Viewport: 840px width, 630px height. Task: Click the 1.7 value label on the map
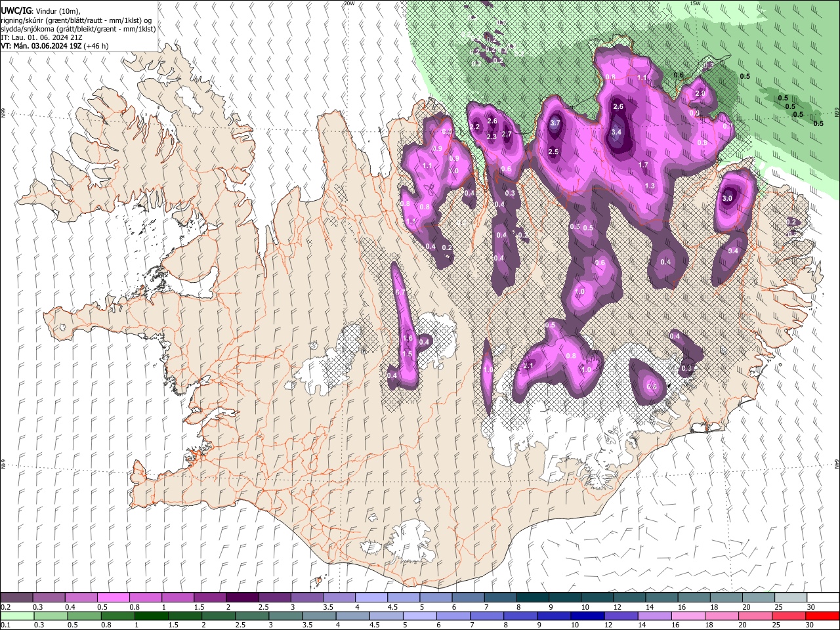(643, 165)
